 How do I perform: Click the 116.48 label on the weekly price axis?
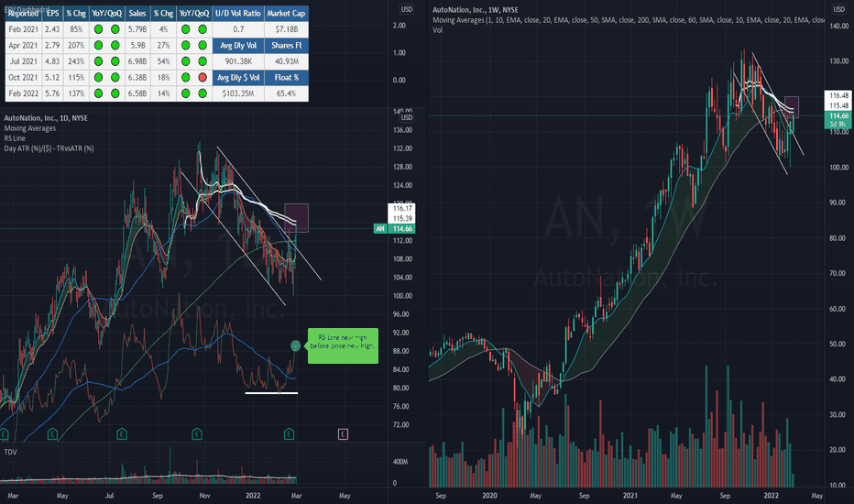(838, 95)
